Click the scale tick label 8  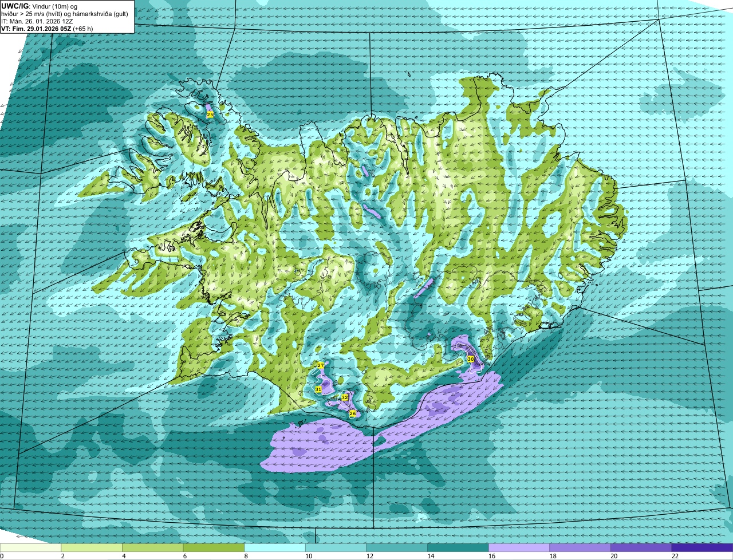(246, 556)
